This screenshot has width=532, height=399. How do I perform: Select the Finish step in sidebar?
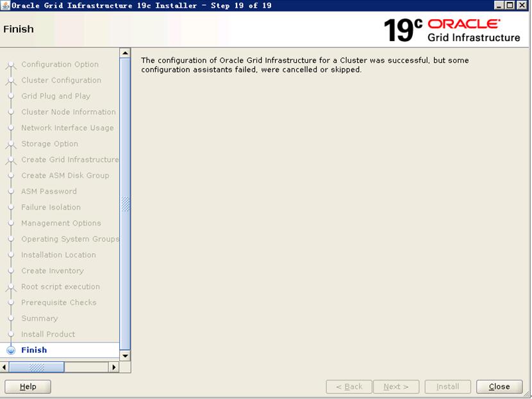pos(34,350)
